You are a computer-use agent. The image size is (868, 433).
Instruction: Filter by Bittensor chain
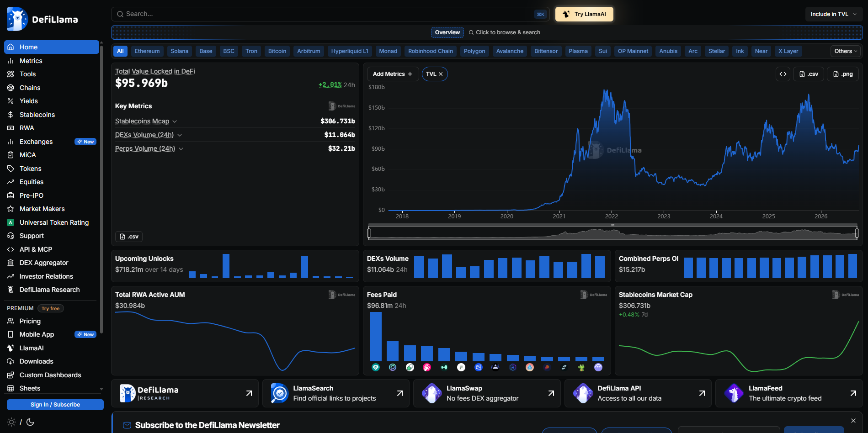pyautogui.click(x=546, y=51)
